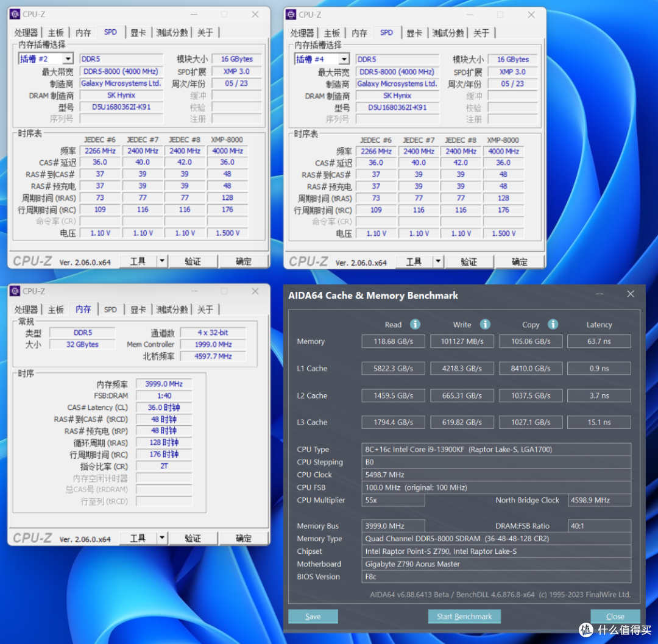Expand 工具 arrow in slot #2 CPU-Z window
Screen dimensions: 658x644
(x=162, y=261)
